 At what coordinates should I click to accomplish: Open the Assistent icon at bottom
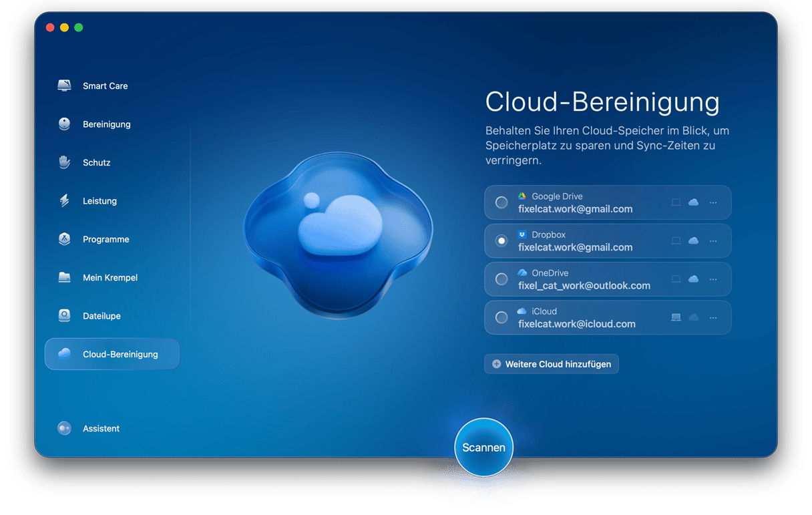point(64,428)
